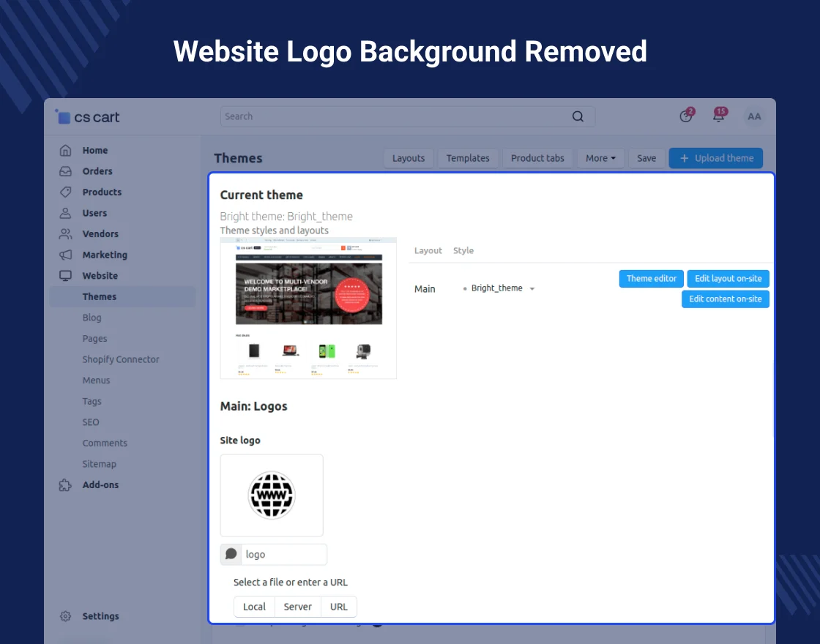
Task: Click the speech bubble icon beside logo field
Action: point(231,555)
